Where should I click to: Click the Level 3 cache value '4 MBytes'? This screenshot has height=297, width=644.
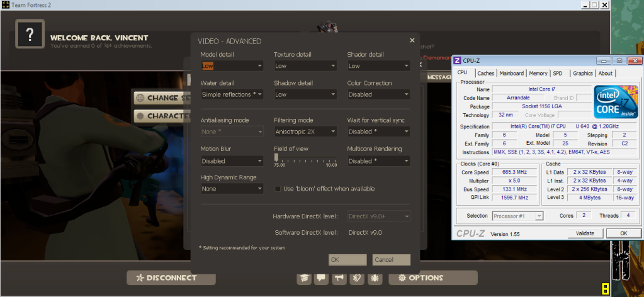pyautogui.click(x=589, y=198)
